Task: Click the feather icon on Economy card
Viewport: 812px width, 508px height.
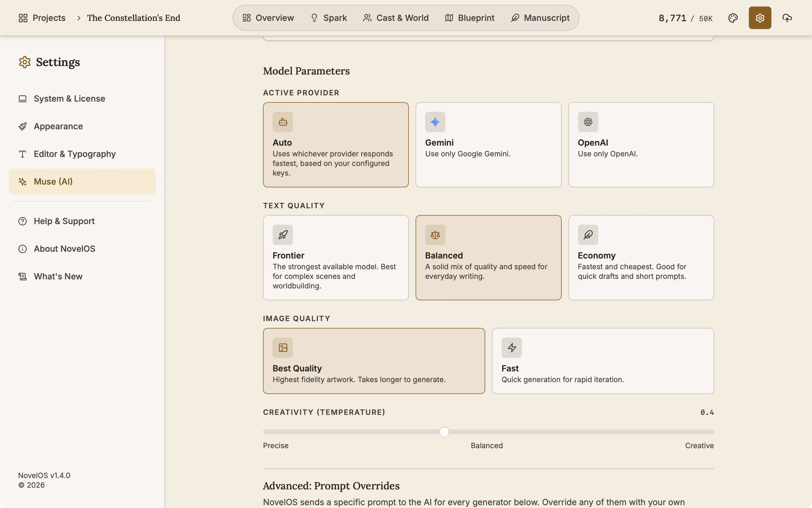Action: (x=588, y=235)
